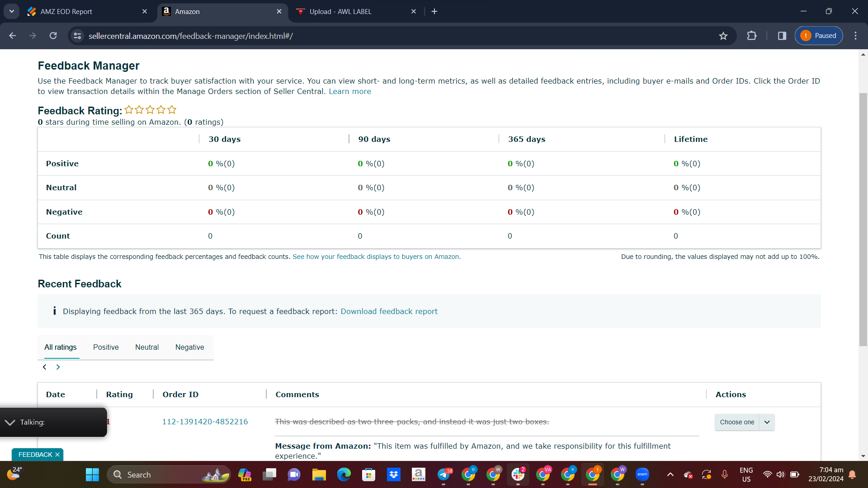Go to next feedback page arrow
Screen dimensions: 868x488
click(x=58, y=367)
